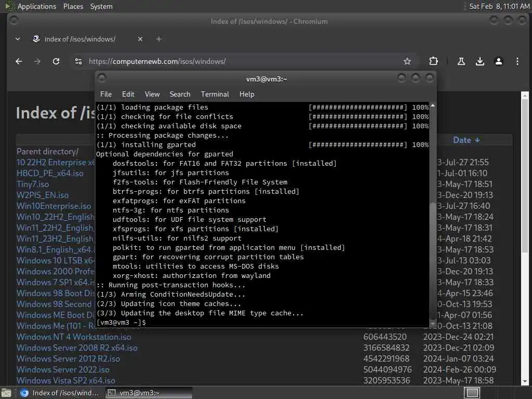Go back in Chromium browser
This screenshot has height=399, width=532.
(19, 61)
